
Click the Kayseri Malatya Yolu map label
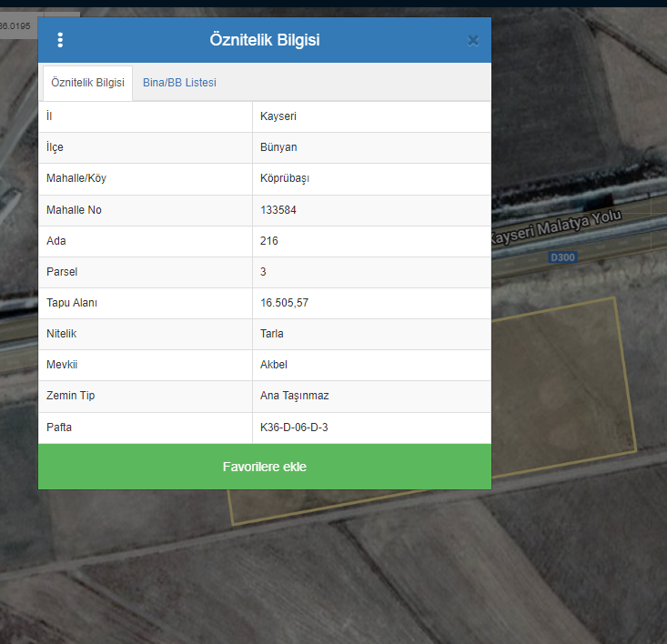[557, 226]
